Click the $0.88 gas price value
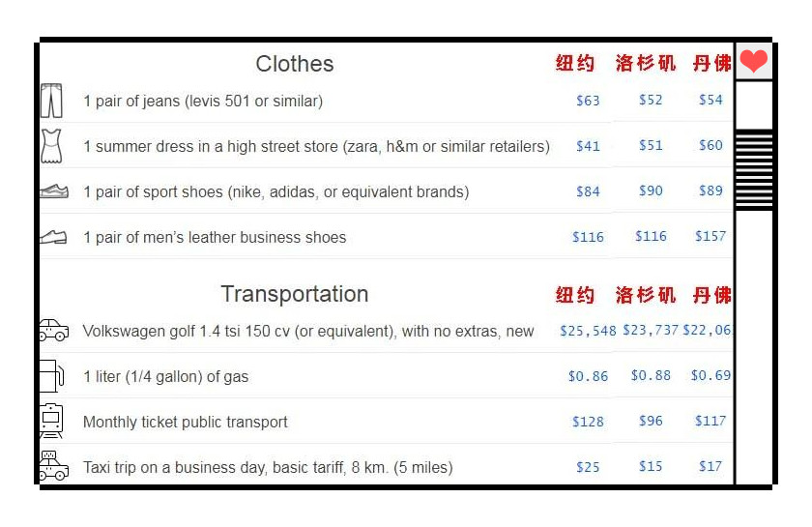The image size is (812, 527). pos(651,375)
